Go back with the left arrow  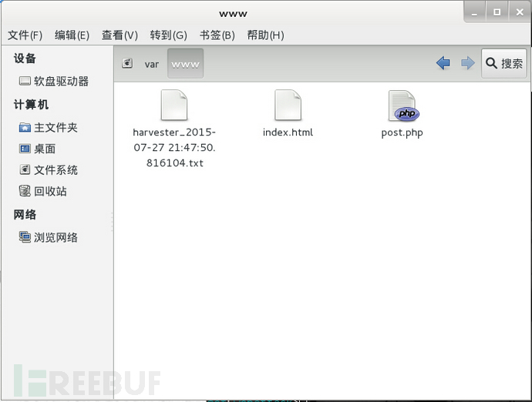coord(443,63)
